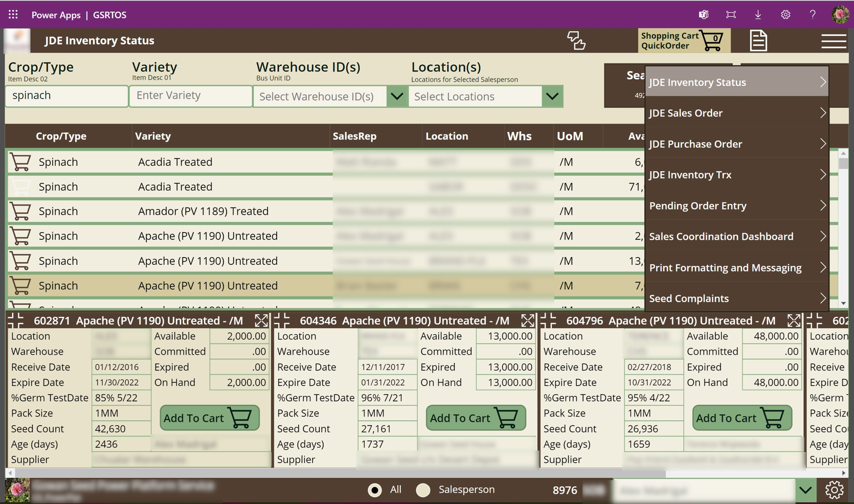Add lot 602871 to cart
The image size is (854, 504).
click(x=210, y=418)
